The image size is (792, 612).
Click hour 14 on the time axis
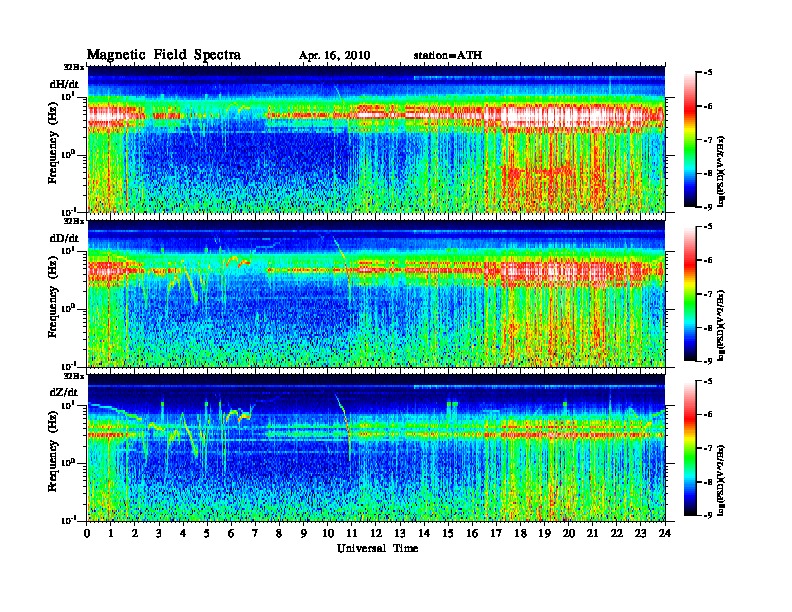click(424, 534)
